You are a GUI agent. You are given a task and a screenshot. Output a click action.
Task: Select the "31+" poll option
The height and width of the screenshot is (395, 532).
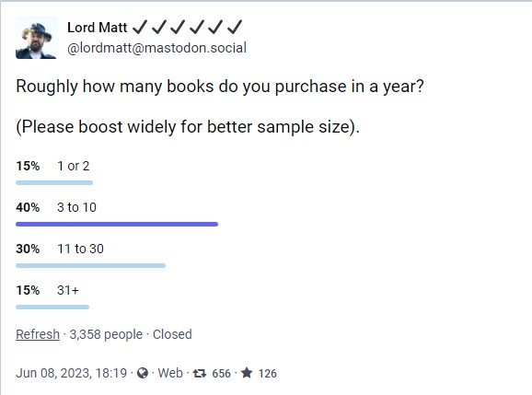point(68,290)
